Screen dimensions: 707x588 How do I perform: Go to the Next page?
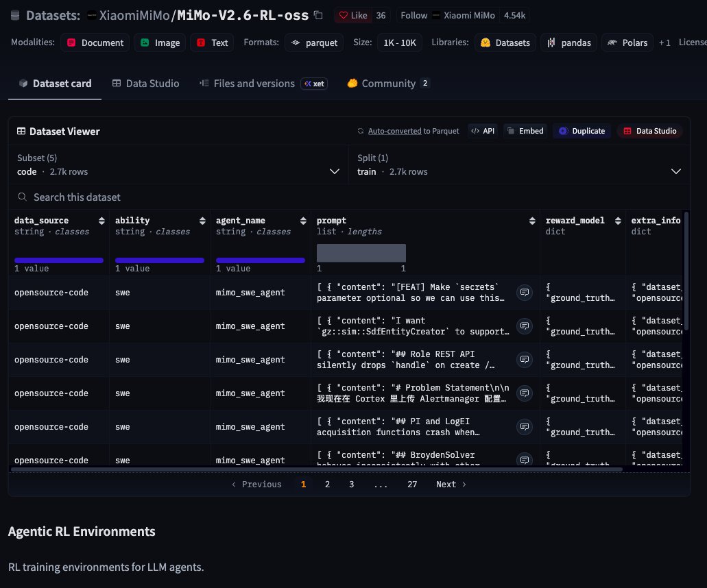point(451,485)
